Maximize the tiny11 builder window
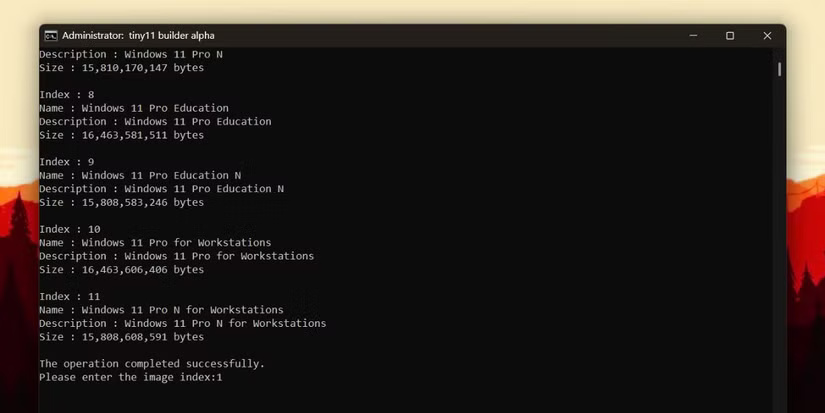Viewport: 825px width, 413px height. coord(730,36)
